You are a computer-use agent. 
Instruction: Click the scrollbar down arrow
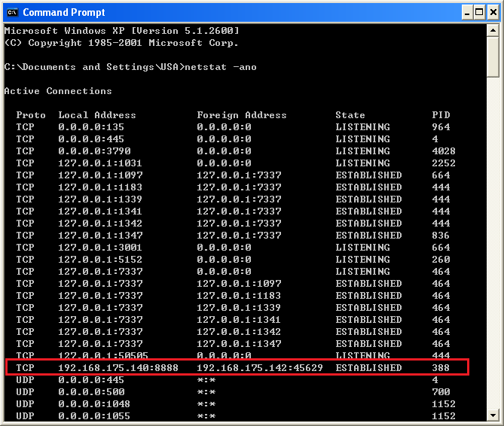[493, 415]
